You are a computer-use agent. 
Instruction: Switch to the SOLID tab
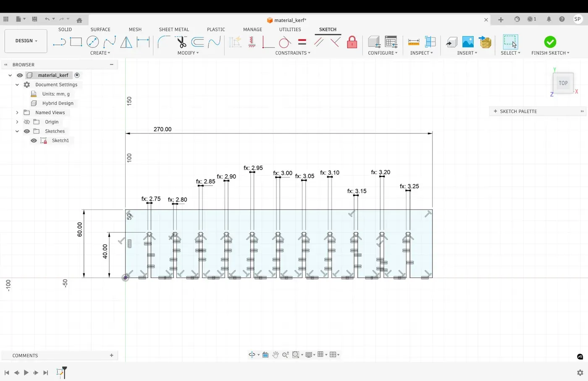point(65,29)
